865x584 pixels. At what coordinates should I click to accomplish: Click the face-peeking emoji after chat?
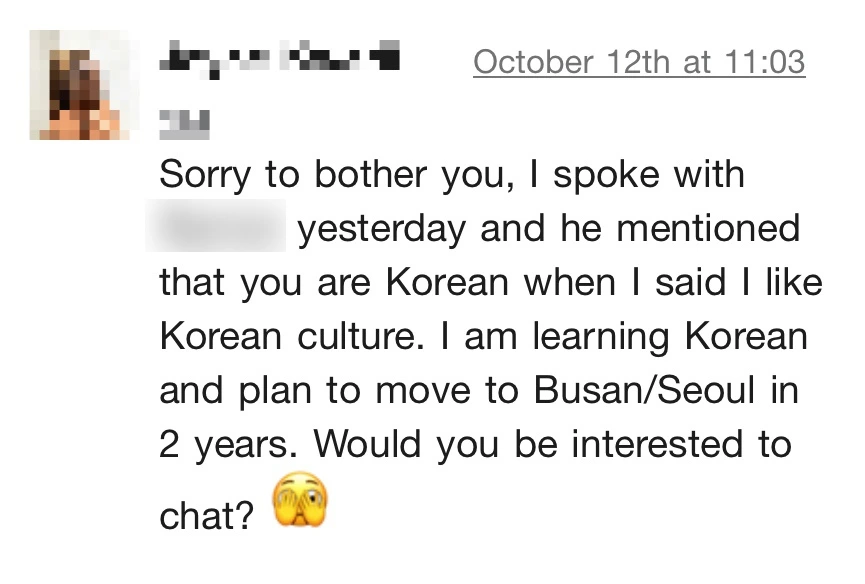pos(300,500)
